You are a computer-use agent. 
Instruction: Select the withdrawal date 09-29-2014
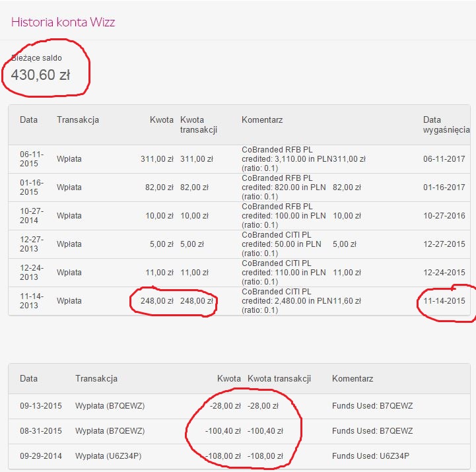41,456
